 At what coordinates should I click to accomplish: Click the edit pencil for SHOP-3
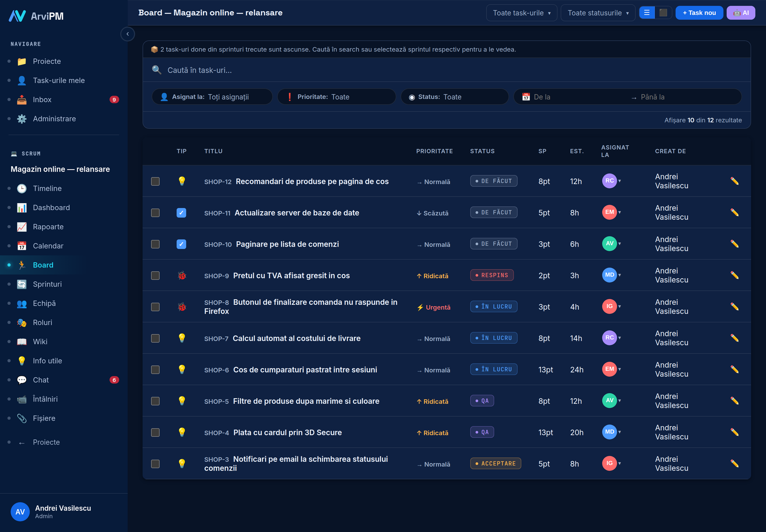[x=734, y=463]
